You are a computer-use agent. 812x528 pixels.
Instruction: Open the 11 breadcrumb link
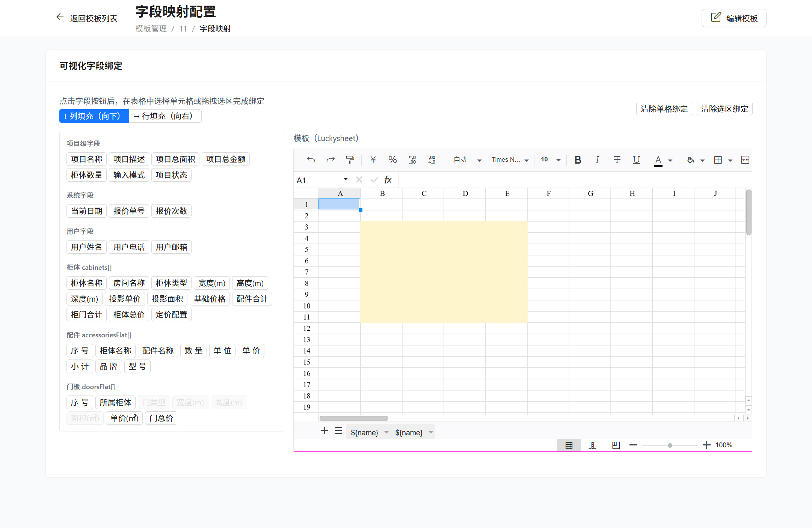click(x=183, y=29)
